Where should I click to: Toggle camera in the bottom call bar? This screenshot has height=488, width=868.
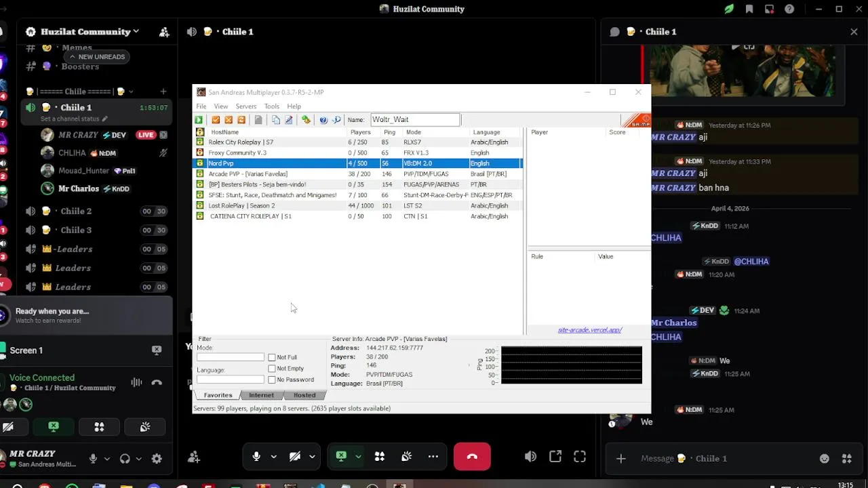click(x=295, y=457)
